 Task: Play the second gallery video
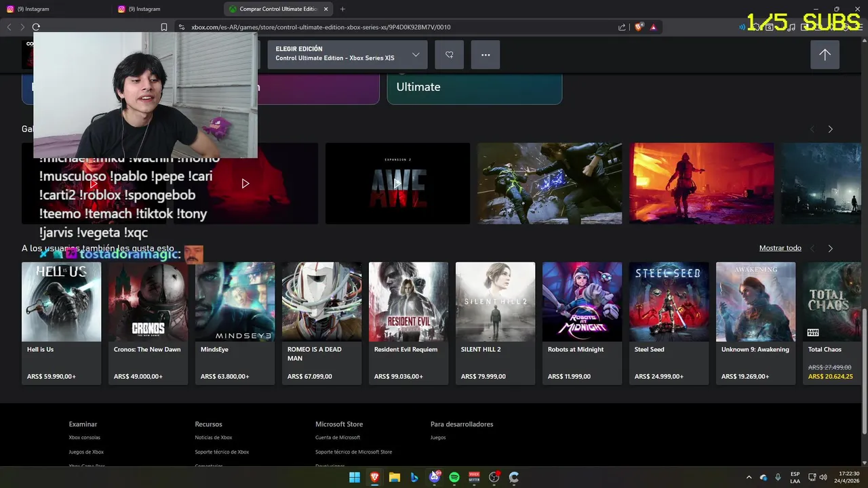pos(245,184)
